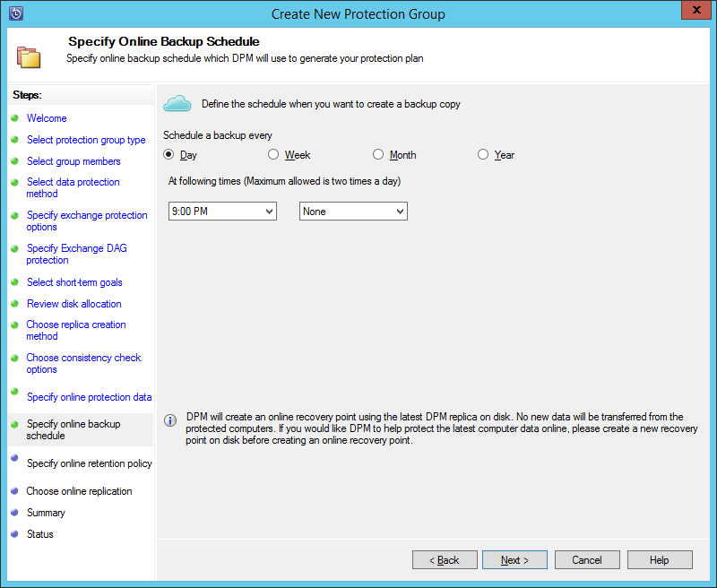Click Help for wizard assistance
717x588 pixels.
pos(660,559)
